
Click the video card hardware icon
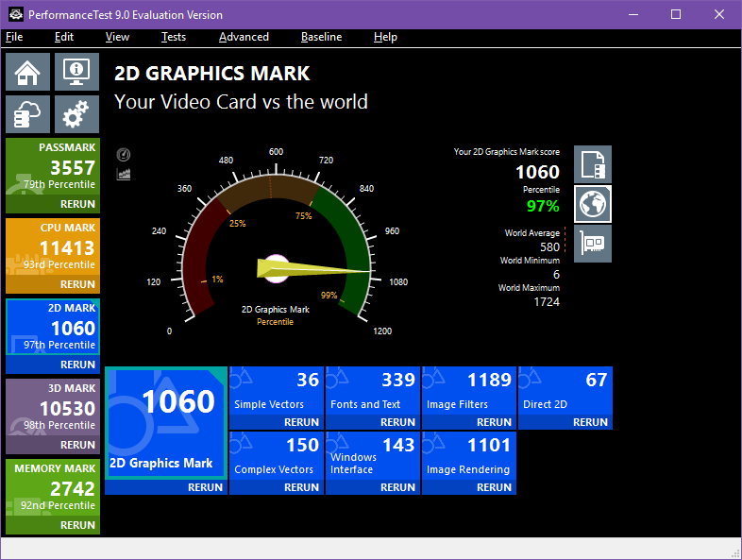point(593,244)
